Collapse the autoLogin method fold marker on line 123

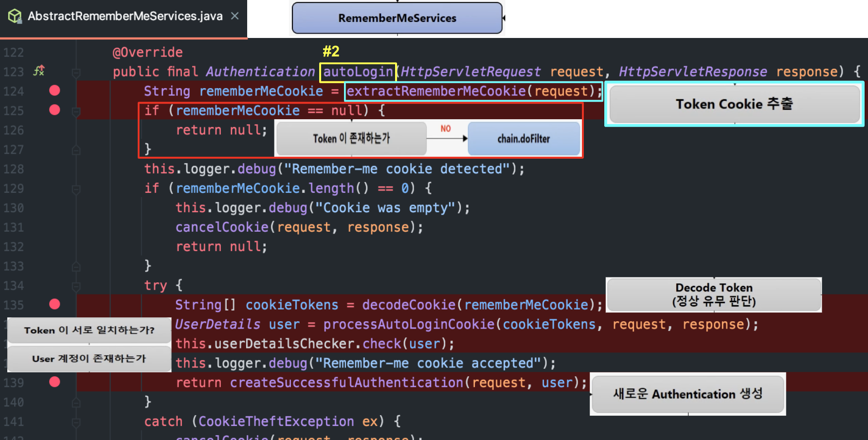(76, 73)
